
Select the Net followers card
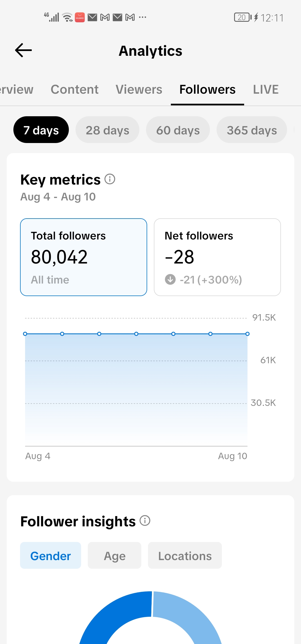click(x=217, y=257)
